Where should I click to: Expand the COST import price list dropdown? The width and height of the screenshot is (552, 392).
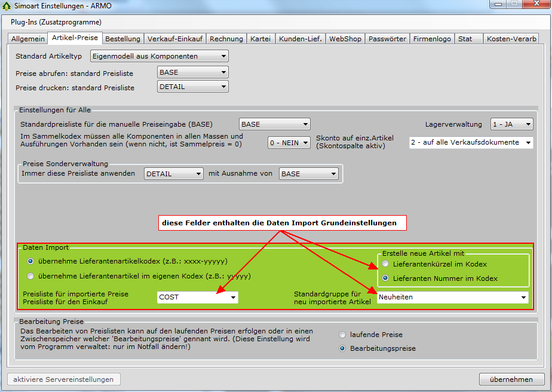click(x=198, y=297)
